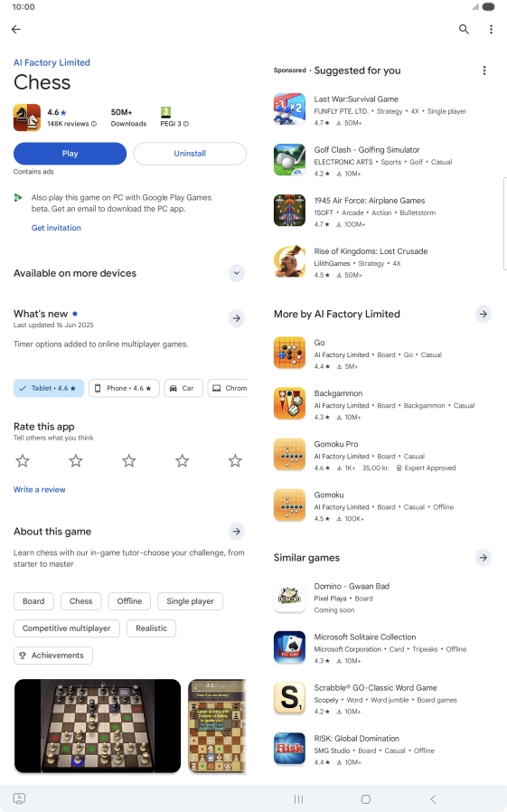Tap the back arrow icon

click(x=16, y=29)
